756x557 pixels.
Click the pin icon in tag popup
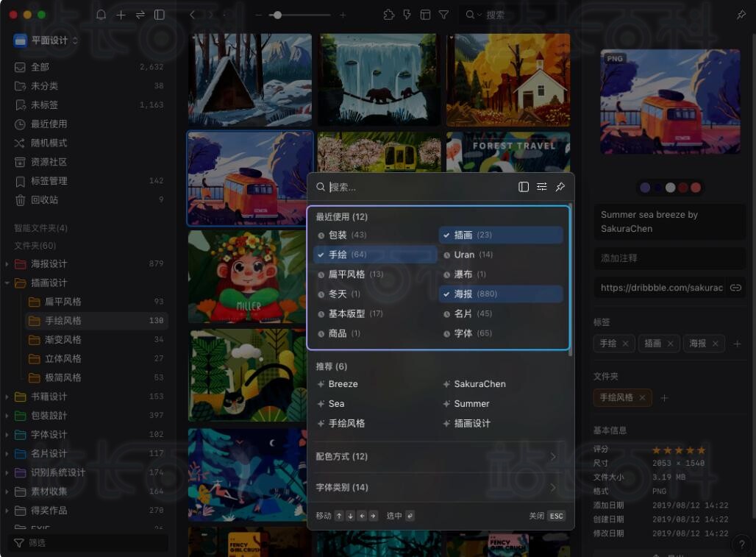pyautogui.click(x=560, y=187)
